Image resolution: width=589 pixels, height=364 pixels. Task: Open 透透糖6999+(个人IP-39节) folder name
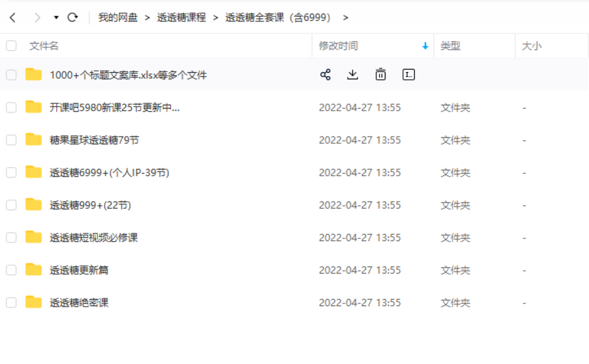[x=109, y=172]
